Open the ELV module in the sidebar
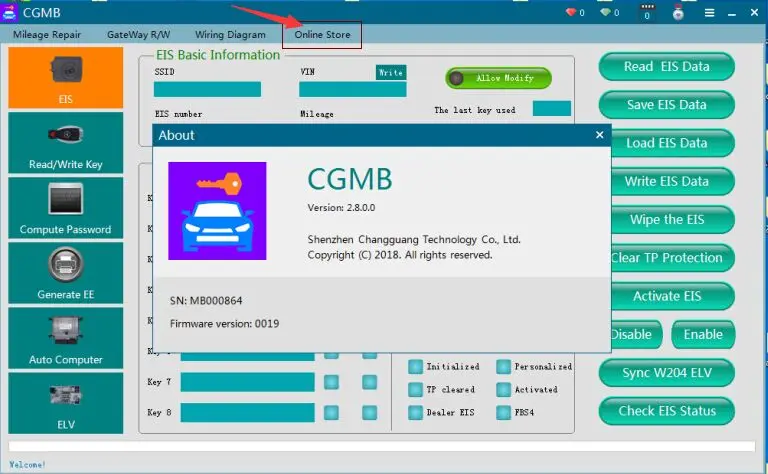The width and height of the screenshot is (768, 474). point(66,403)
